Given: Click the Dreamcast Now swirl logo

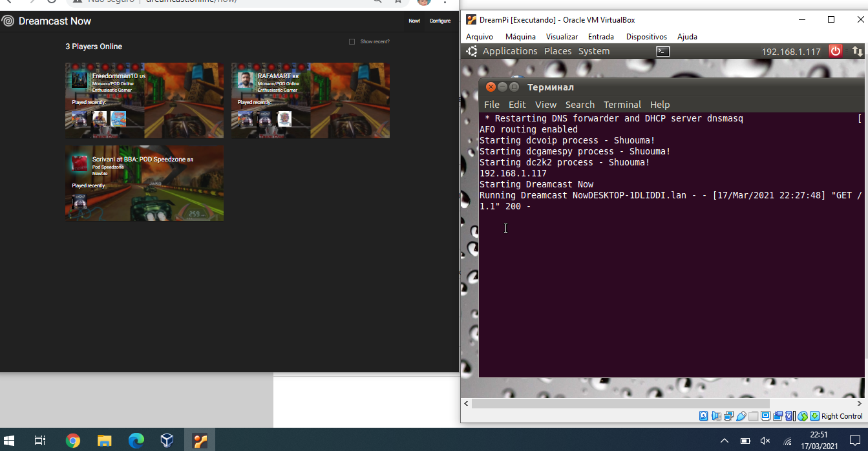Looking at the screenshot, I should [8, 21].
